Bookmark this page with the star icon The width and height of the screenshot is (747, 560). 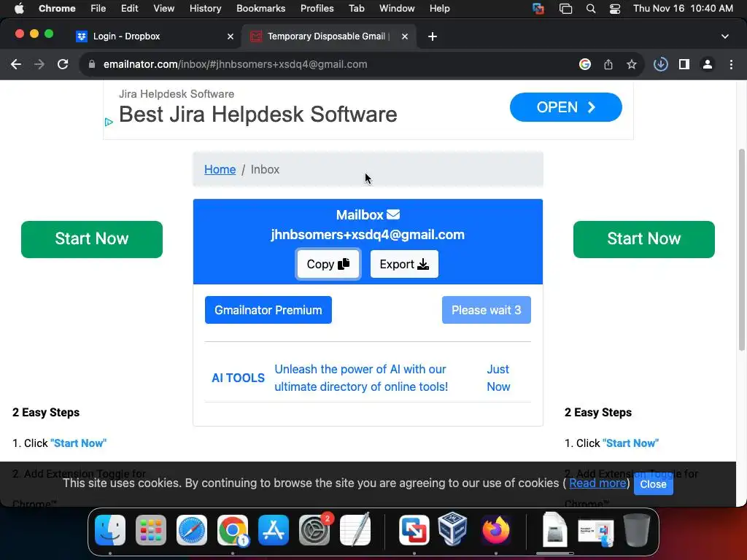click(632, 64)
